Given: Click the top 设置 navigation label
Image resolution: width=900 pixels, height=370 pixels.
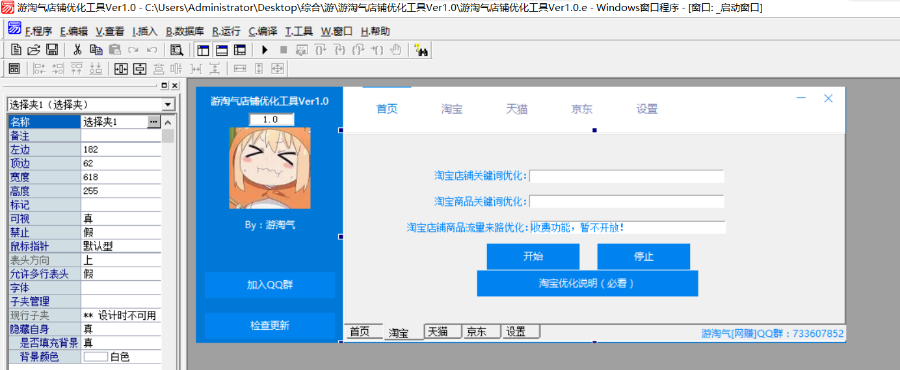Looking at the screenshot, I should coord(647,109).
